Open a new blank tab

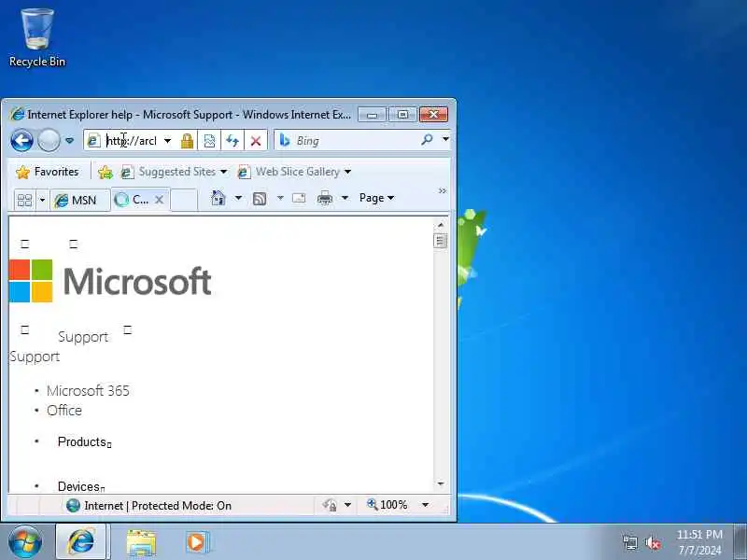[x=183, y=200]
